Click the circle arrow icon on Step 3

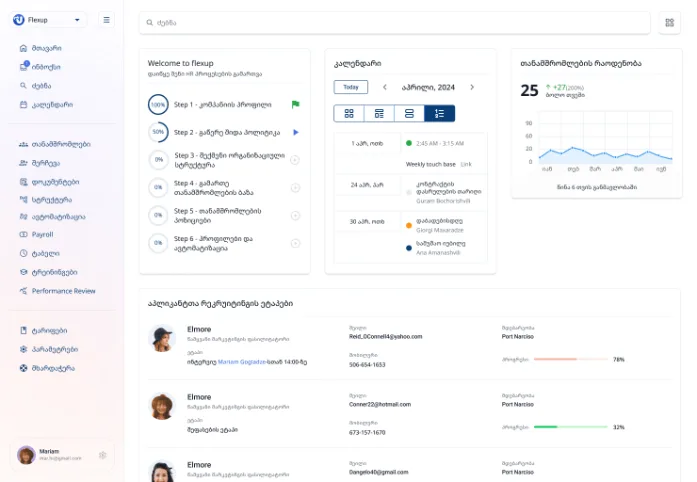[x=295, y=160]
